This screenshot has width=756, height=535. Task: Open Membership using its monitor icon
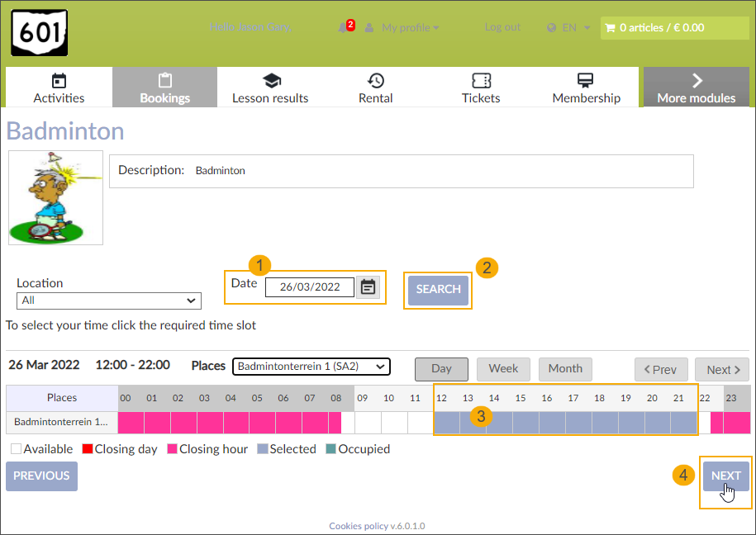pyautogui.click(x=586, y=81)
